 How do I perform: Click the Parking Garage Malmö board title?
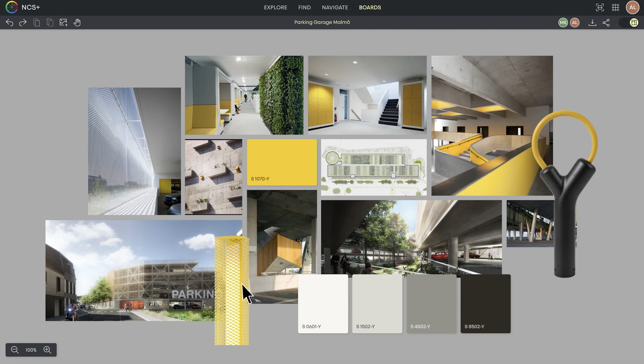click(x=322, y=22)
